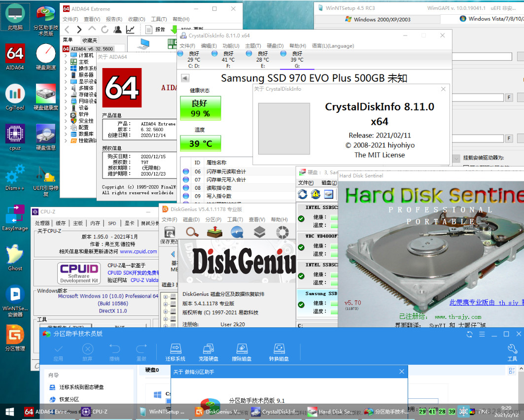Open CrystalDiskInfo 功能(U) menu
This screenshot has height=420, width=524.
tap(230, 46)
